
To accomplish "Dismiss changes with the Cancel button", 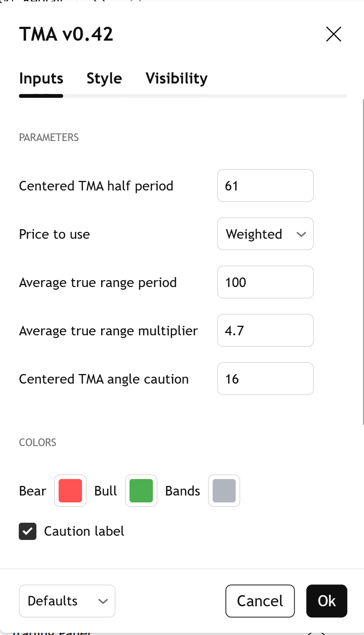I will click(260, 601).
